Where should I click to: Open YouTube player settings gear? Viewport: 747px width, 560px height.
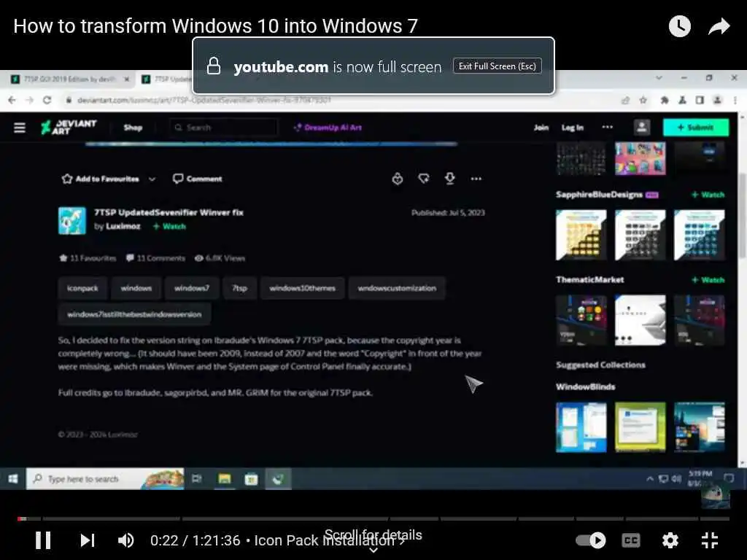670,540
